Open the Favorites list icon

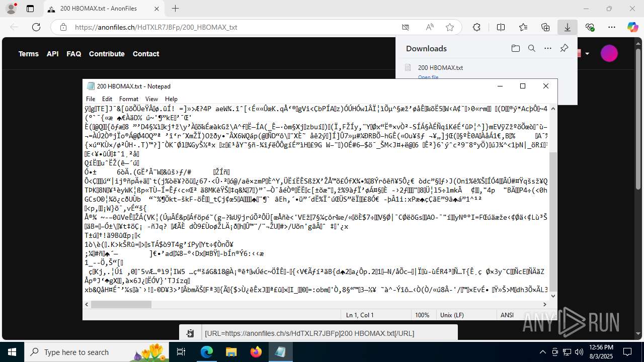(523, 27)
